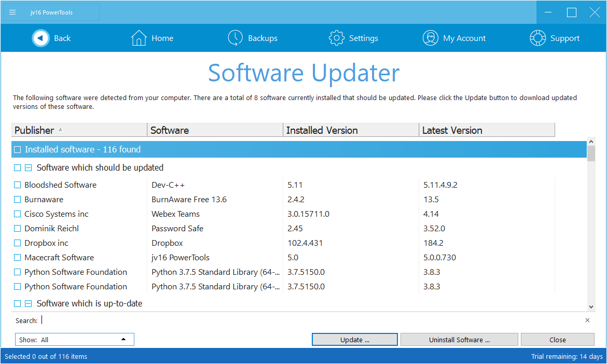Open the Show filter dropdown
607x364 pixels.
[124, 339]
